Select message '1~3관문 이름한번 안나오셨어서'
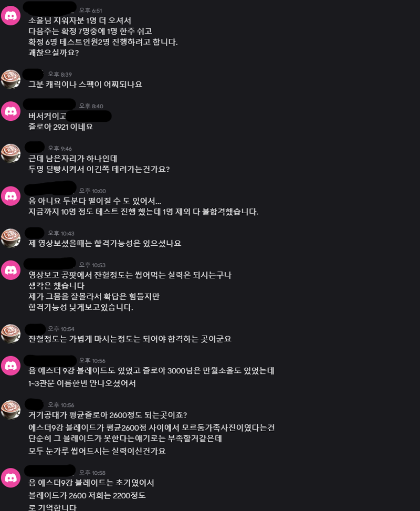Image resolution: width=420 pixels, height=511 pixels. pyautogui.click(x=82, y=383)
